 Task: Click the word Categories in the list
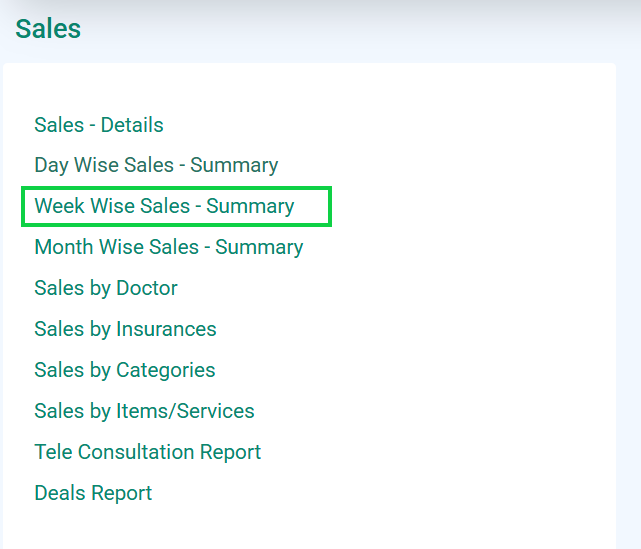coord(166,370)
